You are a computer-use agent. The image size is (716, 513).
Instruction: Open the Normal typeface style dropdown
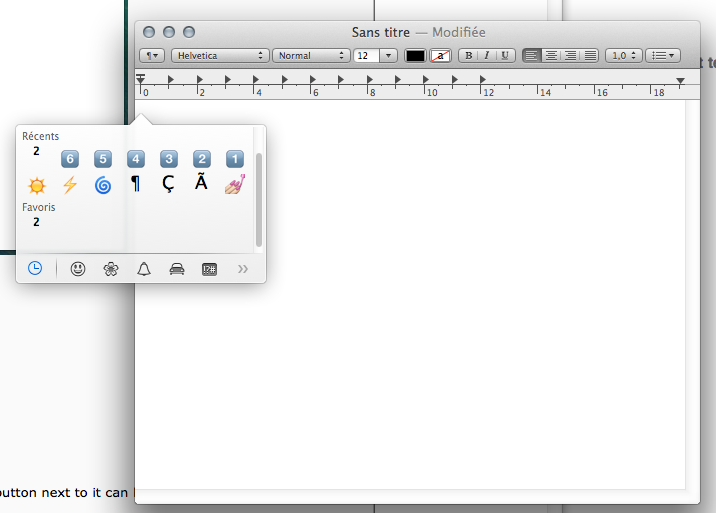pyautogui.click(x=311, y=56)
